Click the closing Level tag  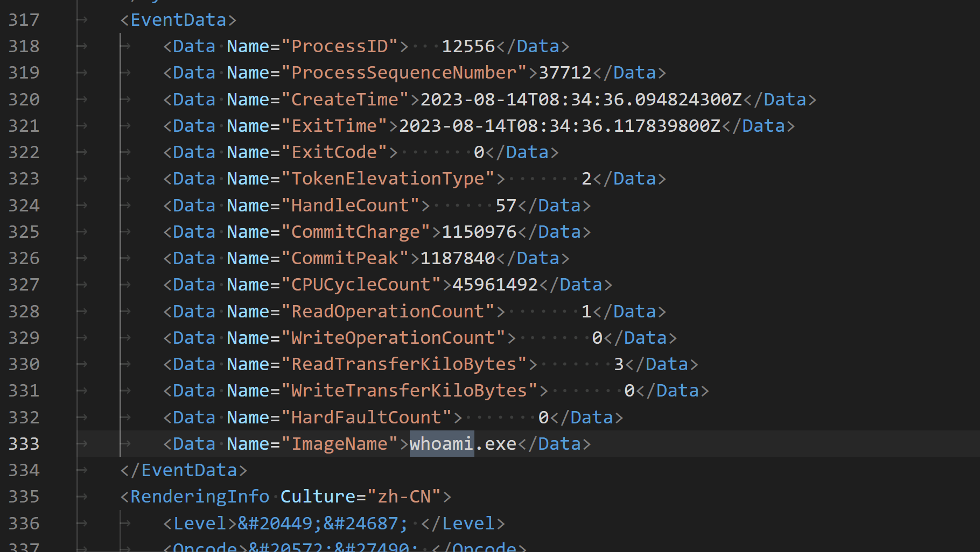click(463, 523)
